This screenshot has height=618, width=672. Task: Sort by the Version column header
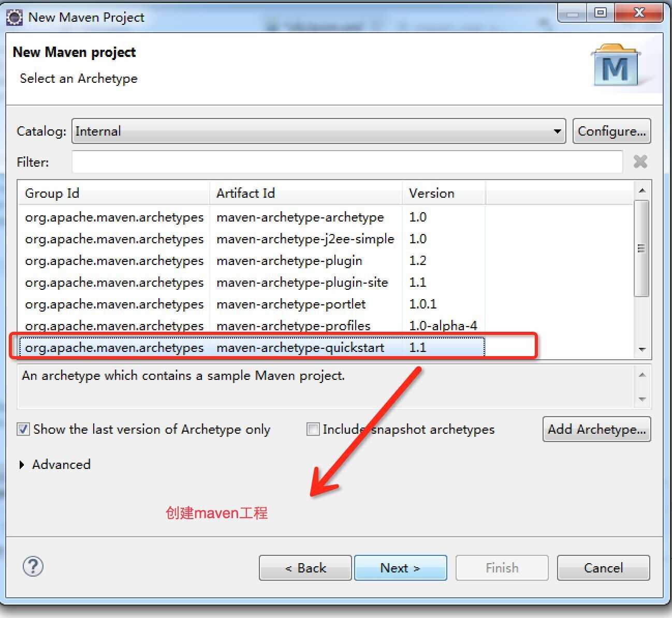click(444, 193)
